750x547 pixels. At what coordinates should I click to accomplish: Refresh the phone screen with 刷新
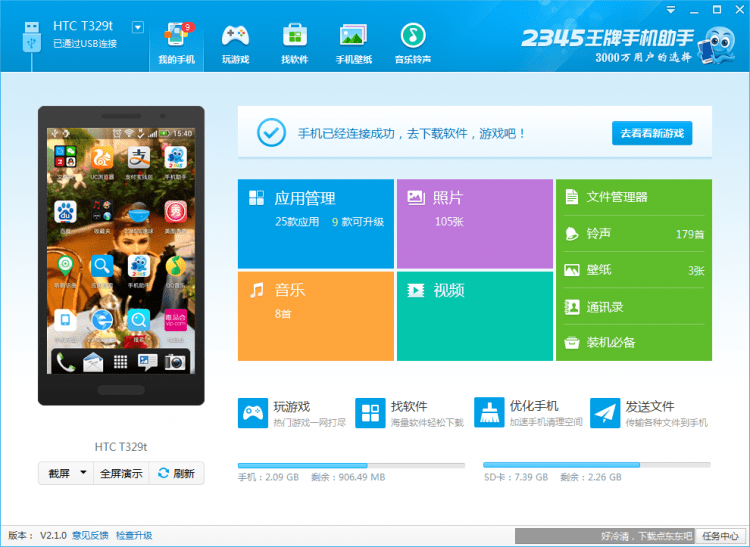click(x=177, y=474)
